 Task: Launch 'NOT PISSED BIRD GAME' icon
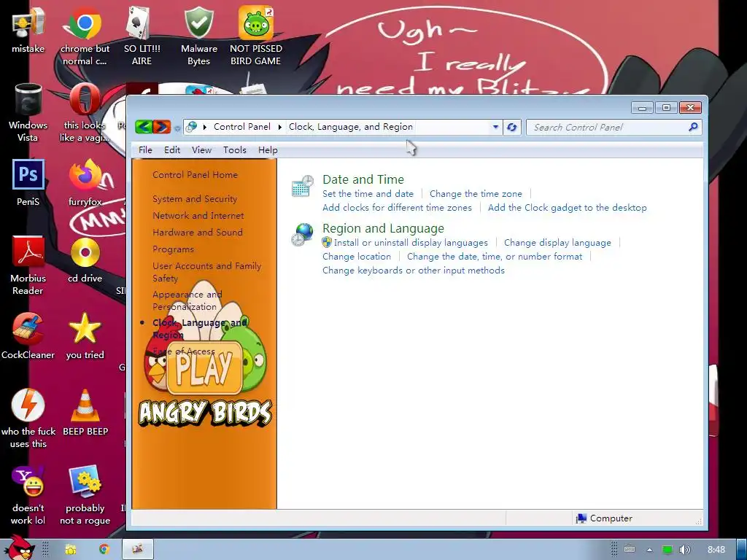256,34
